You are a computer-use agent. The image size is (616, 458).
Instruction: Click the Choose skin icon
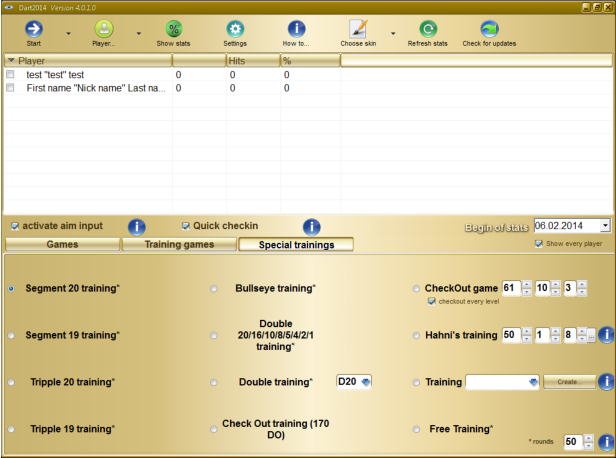(x=358, y=29)
